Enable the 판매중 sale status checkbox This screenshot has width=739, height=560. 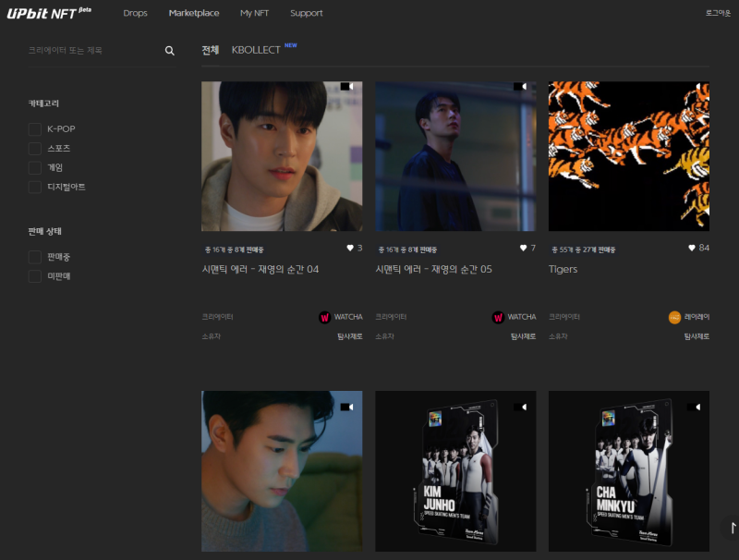pyautogui.click(x=35, y=257)
